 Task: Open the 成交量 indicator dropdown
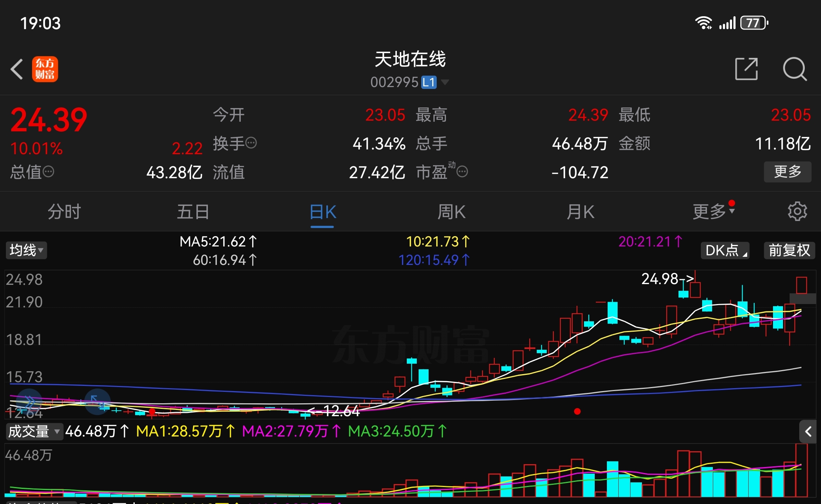(x=34, y=431)
